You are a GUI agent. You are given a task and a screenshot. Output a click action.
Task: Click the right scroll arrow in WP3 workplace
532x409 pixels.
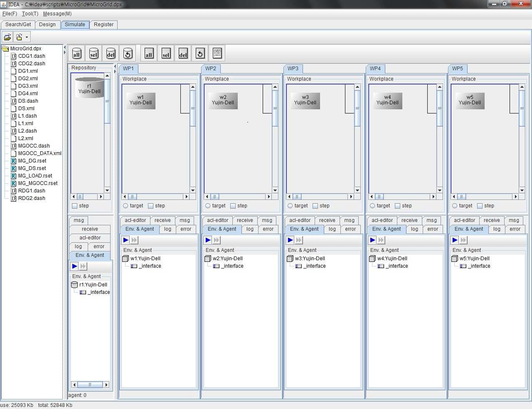351,197
